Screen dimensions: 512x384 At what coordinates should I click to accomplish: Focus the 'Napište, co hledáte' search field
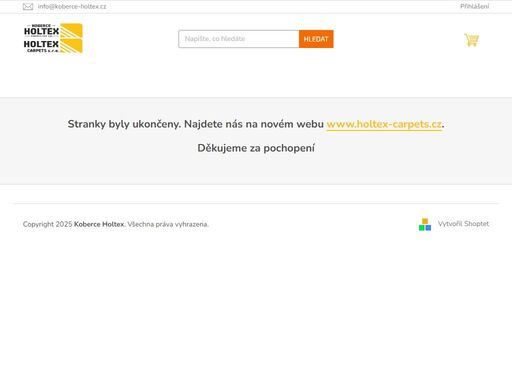click(239, 39)
